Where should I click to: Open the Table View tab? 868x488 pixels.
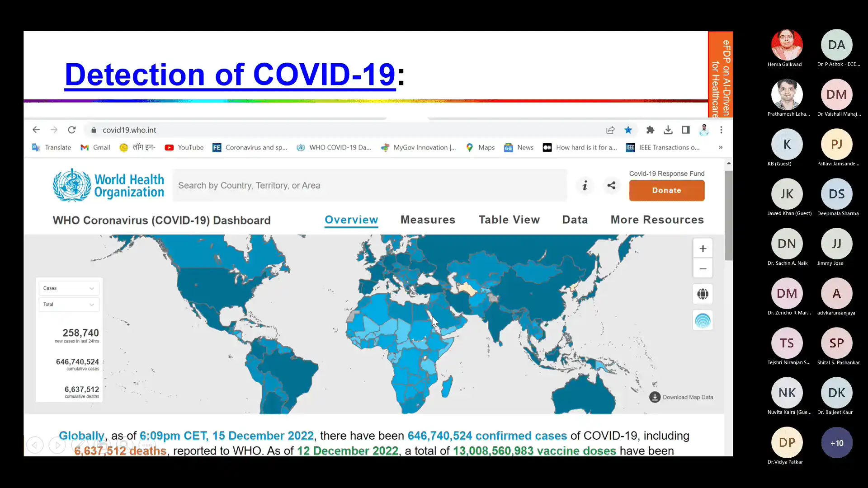point(509,220)
